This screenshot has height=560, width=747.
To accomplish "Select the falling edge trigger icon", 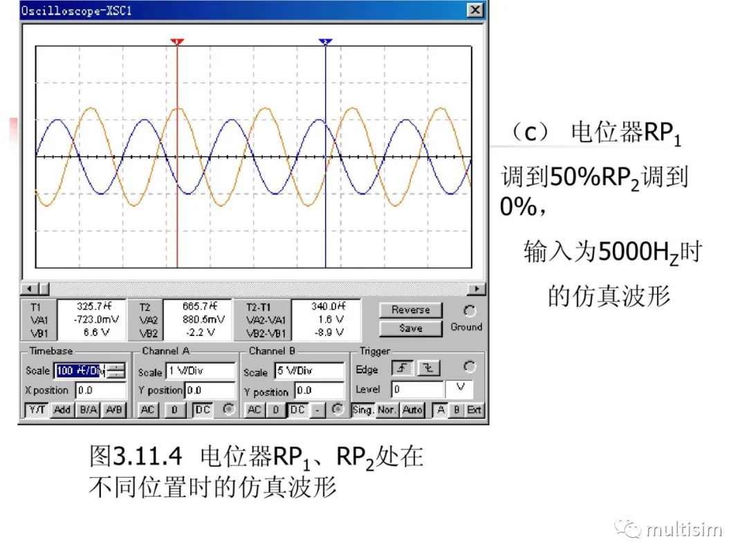I will pyautogui.click(x=429, y=367).
